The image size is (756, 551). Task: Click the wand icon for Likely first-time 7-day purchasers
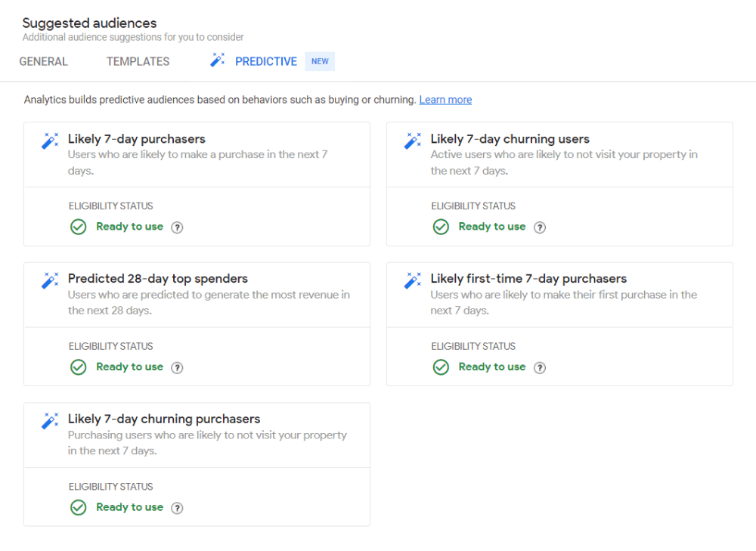point(412,280)
